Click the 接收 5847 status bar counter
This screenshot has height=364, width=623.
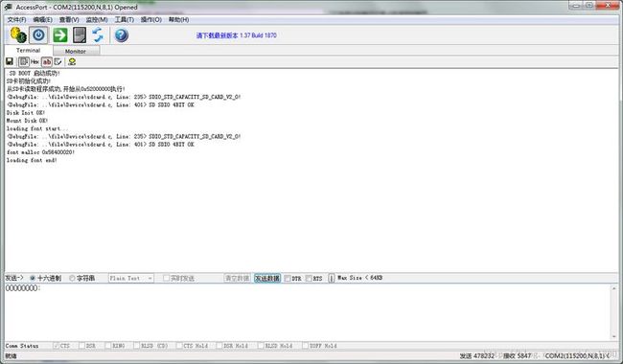[x=517, y=356]
